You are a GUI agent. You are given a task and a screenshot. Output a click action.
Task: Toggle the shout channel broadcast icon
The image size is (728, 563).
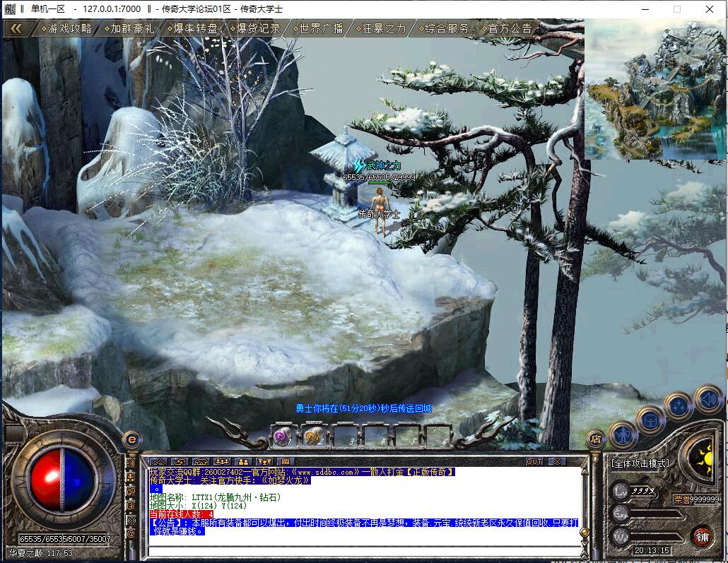[x=131, y=463]
